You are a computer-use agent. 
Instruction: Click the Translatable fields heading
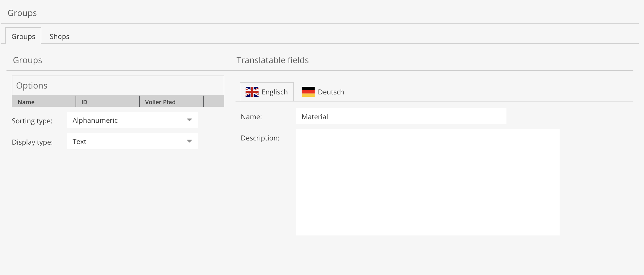[272, 60]
